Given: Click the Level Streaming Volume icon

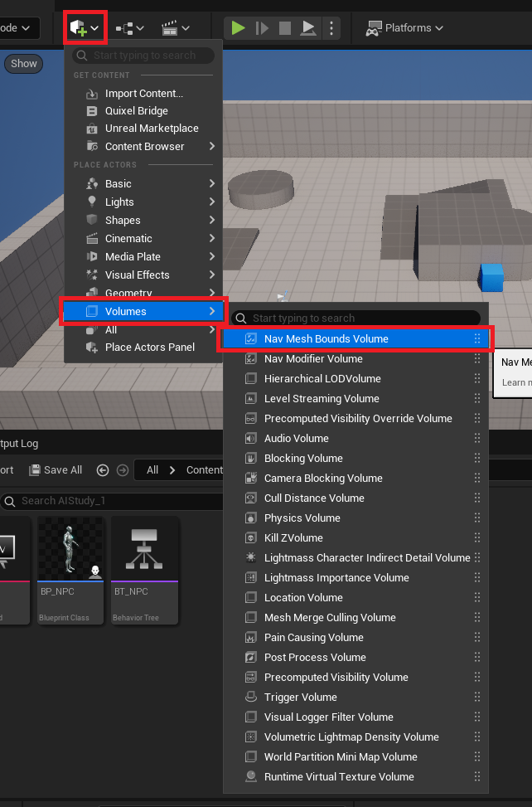Looking at the screenshot, I should (250, 398).
